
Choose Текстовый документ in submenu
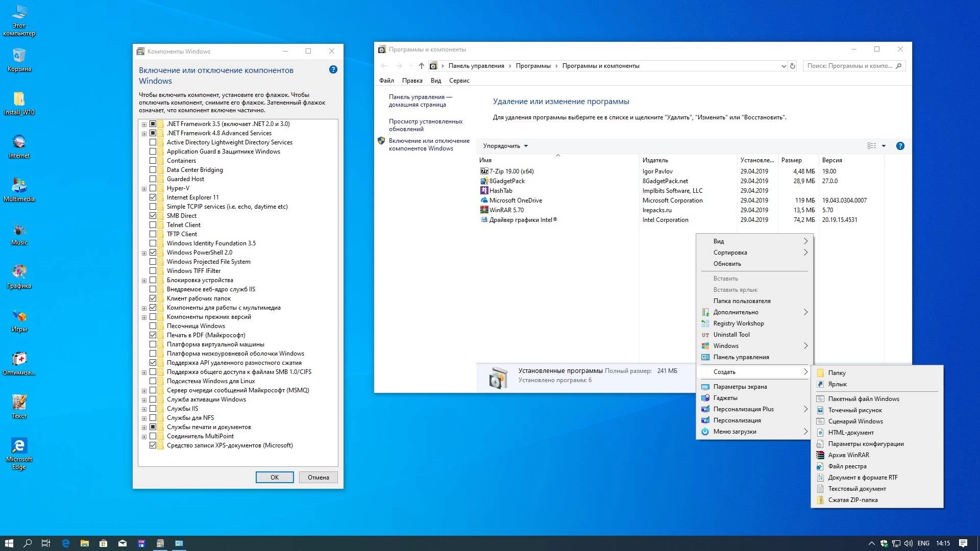coord(877,489)
